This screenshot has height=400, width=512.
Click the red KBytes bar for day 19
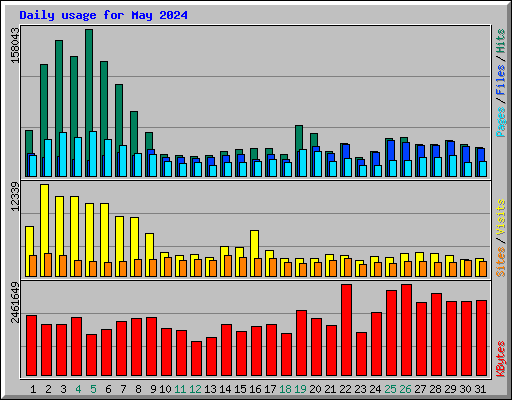[301, 343]
